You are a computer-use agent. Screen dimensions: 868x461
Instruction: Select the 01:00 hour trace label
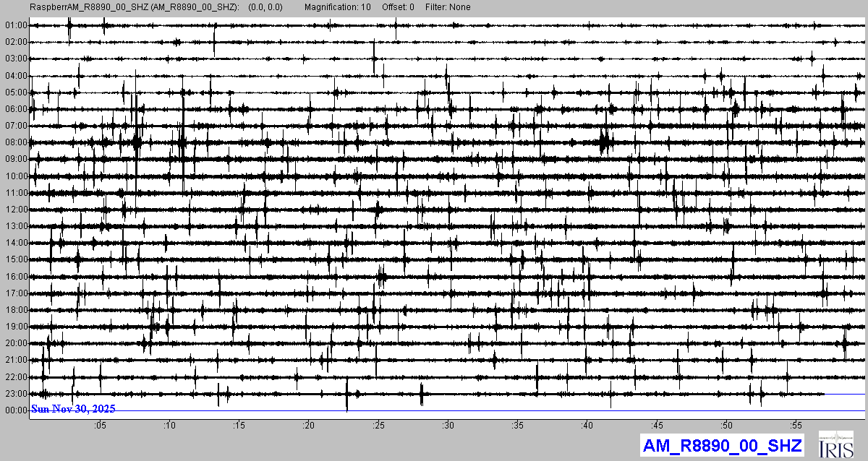coord(16,25)
